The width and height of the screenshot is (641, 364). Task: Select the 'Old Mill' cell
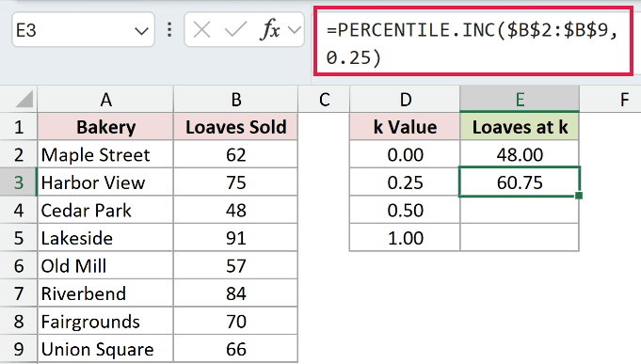105,266
